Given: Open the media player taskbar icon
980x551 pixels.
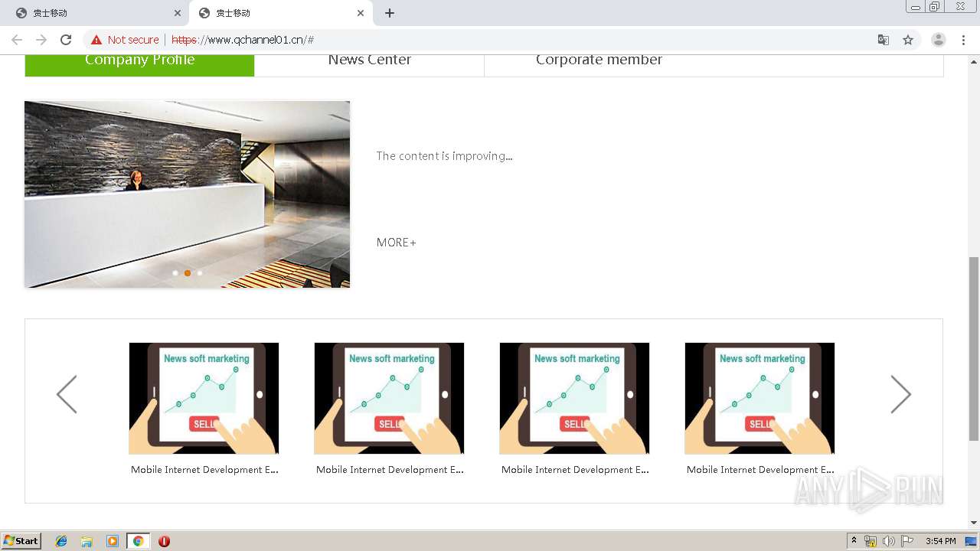Looking at the screenshot, I should tap(113, 541).
